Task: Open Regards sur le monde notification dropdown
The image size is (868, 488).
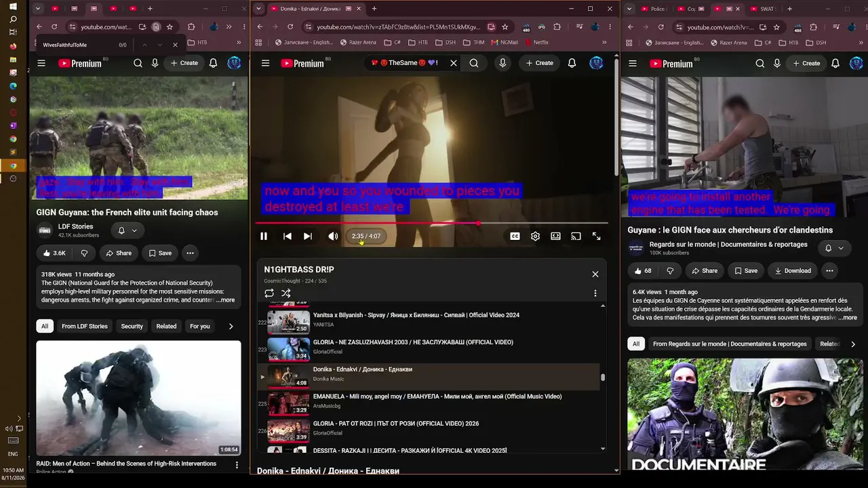Action: [x=834, y=248]
